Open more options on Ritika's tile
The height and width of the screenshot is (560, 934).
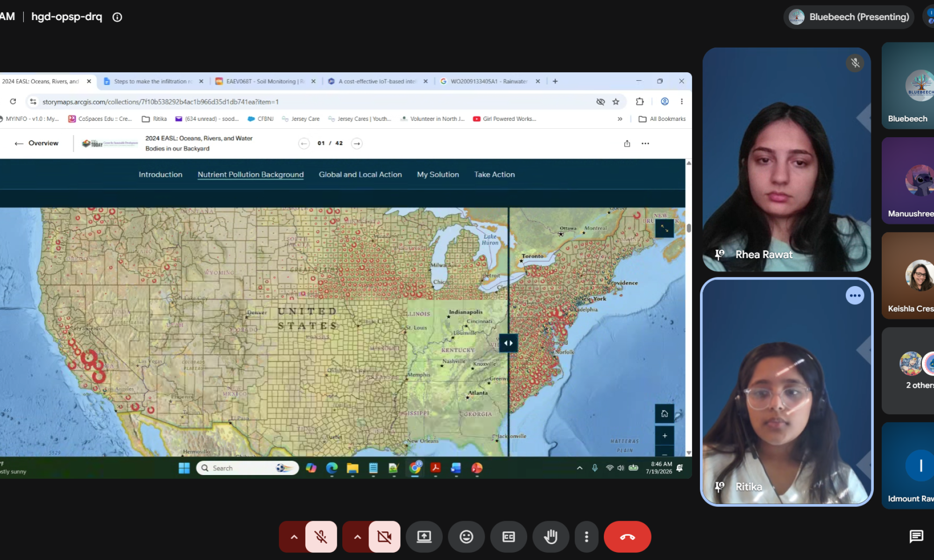pyautogui.click(x=855, y=295)
